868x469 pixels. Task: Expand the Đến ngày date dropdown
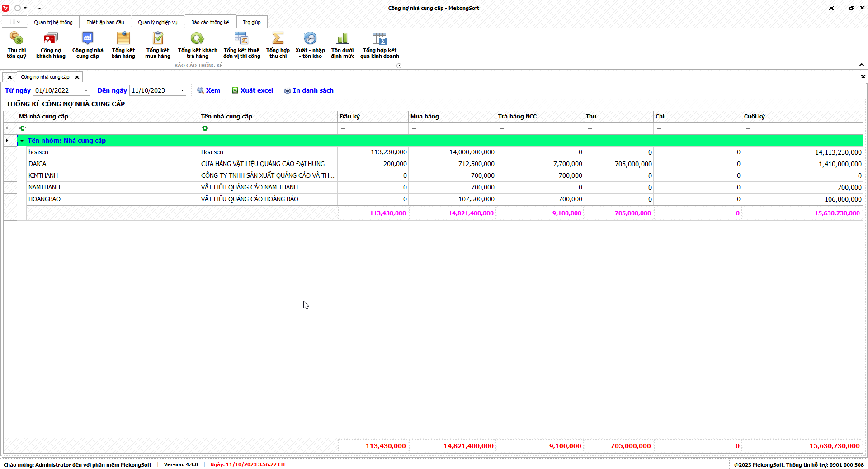pyautogui.click(x=182, y=90)
